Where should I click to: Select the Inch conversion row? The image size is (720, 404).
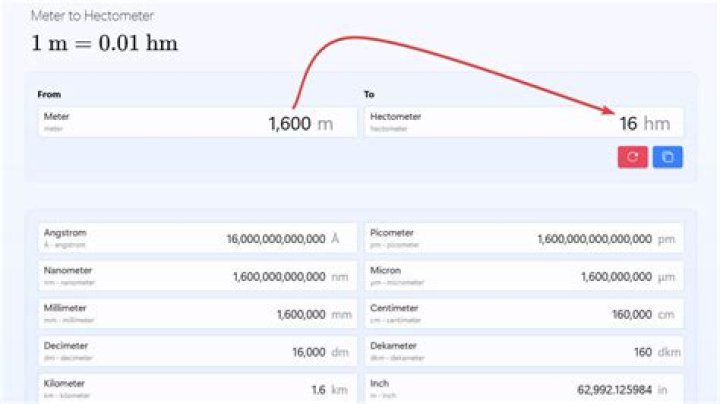pyautogui.click(x=523, y=388)
